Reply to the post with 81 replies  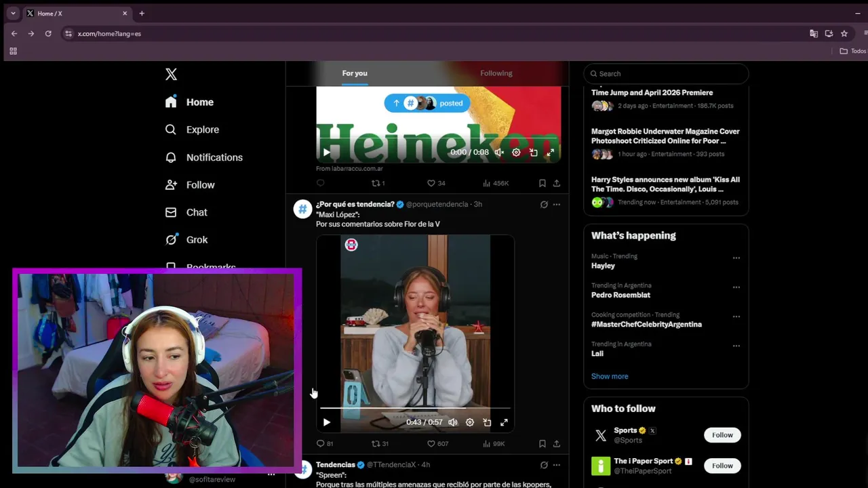point(325,444)
